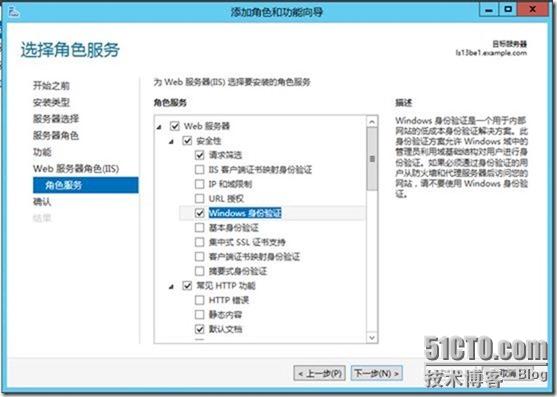This screenshot has width=557, height=397.
Task: Click the wizard icon in title bar
Action: click(13, 11)
